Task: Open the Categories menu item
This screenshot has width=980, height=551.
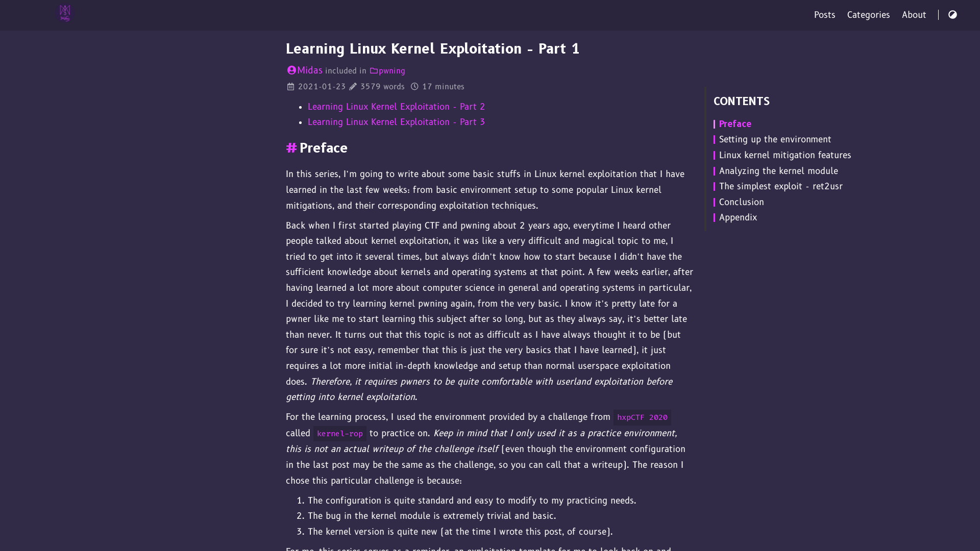Action: [868, 15]
